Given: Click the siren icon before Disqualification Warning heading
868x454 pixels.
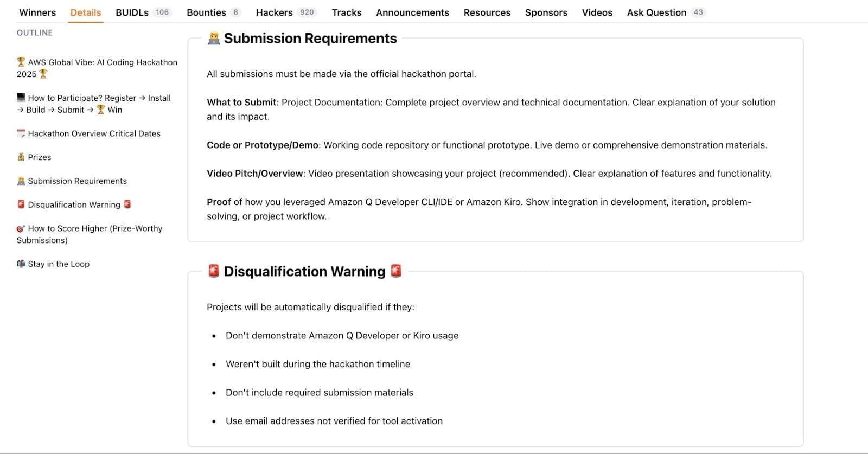Looking at the screenshot, I should 214,271.
